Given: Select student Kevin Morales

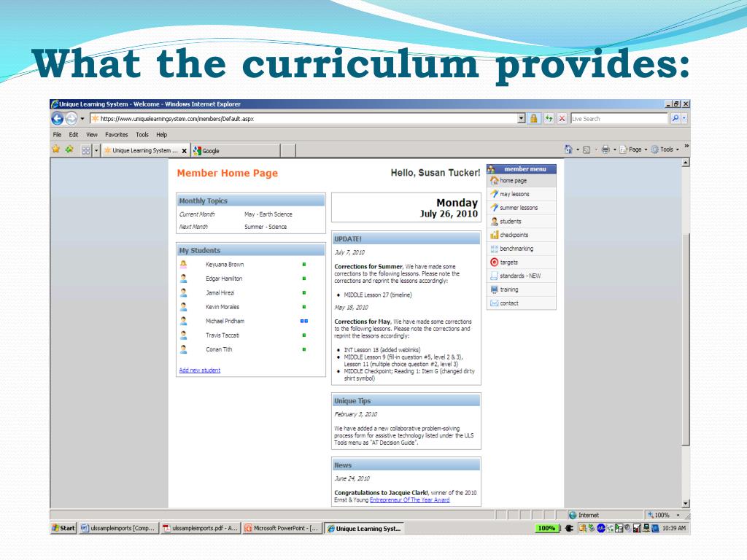Looking at the screenshot, I should (x=222, y=307).
